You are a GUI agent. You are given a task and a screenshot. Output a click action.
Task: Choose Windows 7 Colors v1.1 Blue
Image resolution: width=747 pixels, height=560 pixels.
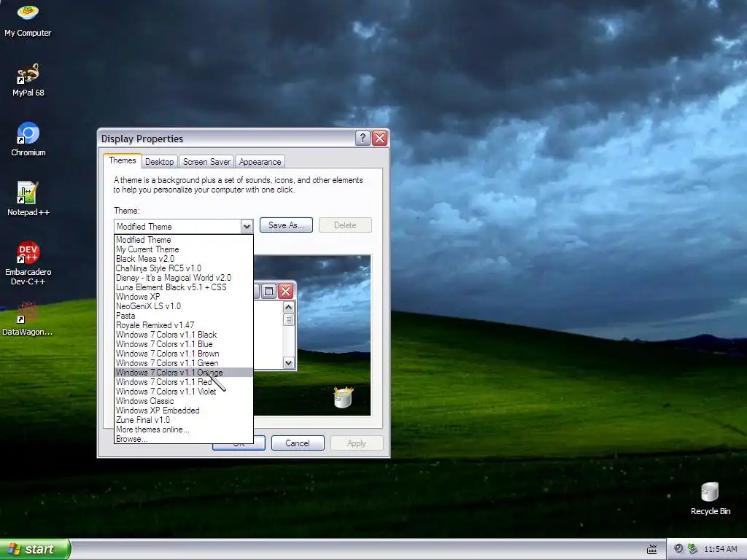(183, 344)
